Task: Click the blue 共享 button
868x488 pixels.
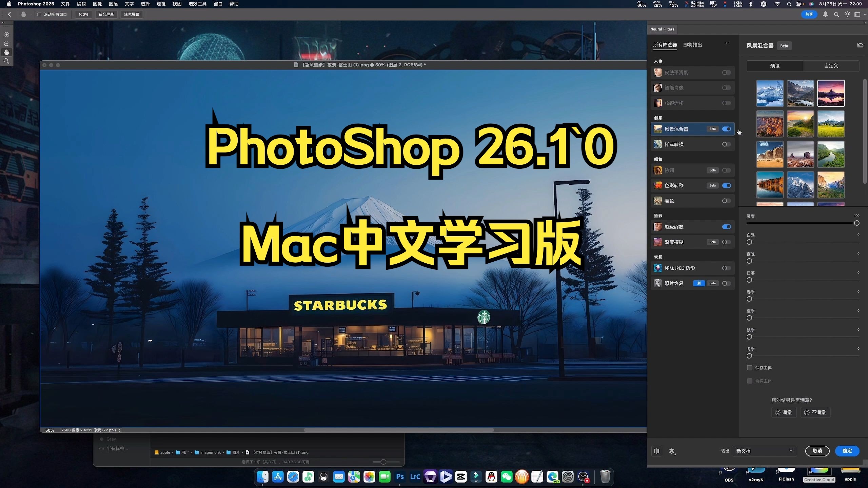Action: 809,14
